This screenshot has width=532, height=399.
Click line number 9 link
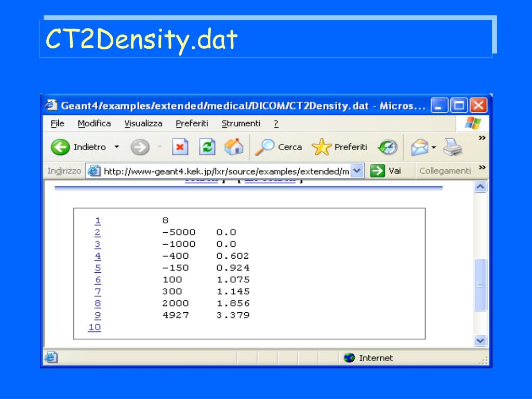point(98,315)
